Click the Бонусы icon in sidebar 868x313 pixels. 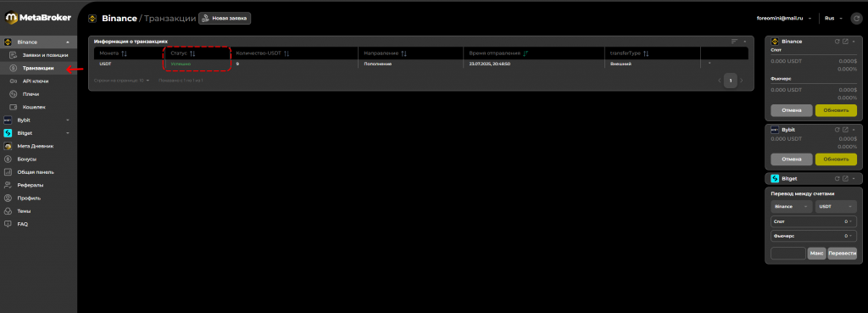8,159
